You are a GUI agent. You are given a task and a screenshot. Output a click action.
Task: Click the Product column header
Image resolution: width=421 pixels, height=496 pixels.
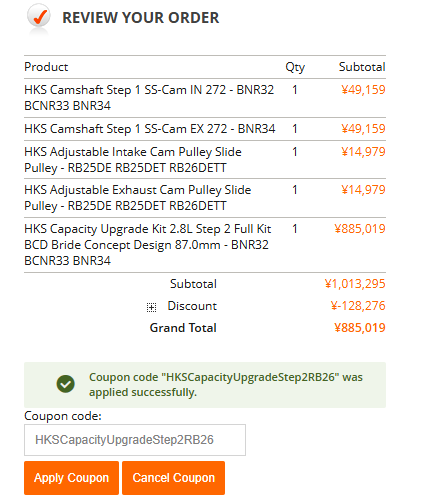pos(46,67)
